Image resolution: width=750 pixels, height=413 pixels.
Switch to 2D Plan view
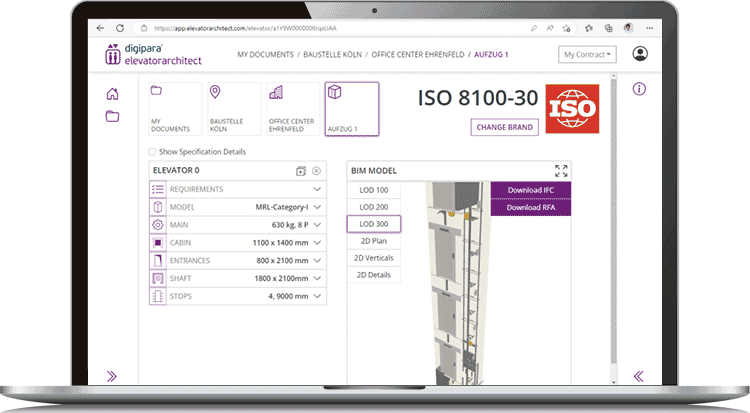click(x=374, y=241)
